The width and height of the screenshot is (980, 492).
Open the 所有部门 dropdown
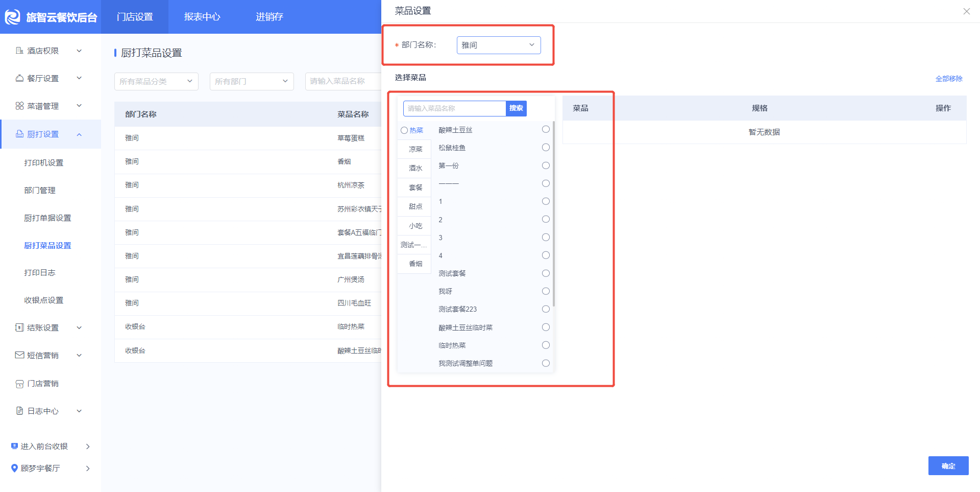point(252,81)
